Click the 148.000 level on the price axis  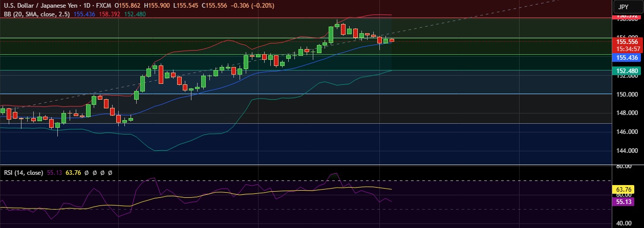(627, 113)
